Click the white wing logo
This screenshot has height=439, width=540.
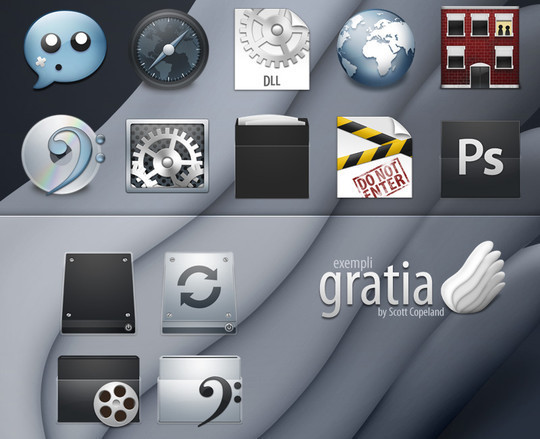[474, 278]
